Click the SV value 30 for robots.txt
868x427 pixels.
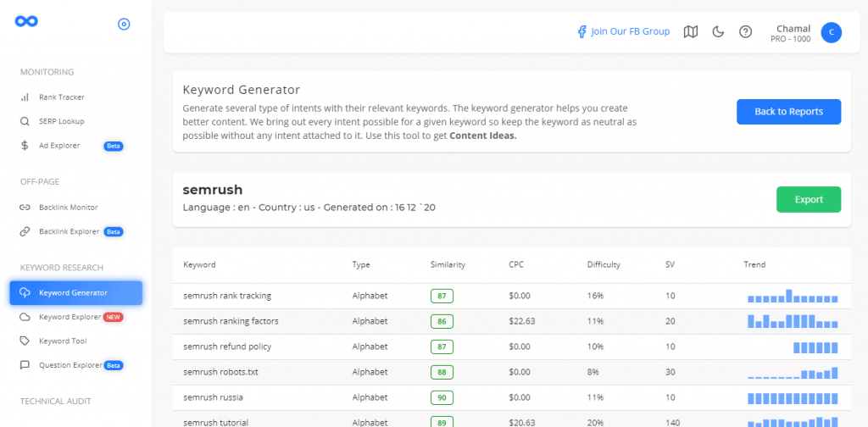(x=670, y=372)
